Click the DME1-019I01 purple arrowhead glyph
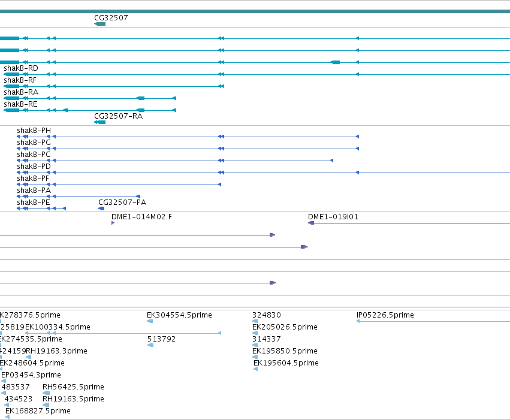The height and width of the screenshot is (420, 510). coord(311,223)
